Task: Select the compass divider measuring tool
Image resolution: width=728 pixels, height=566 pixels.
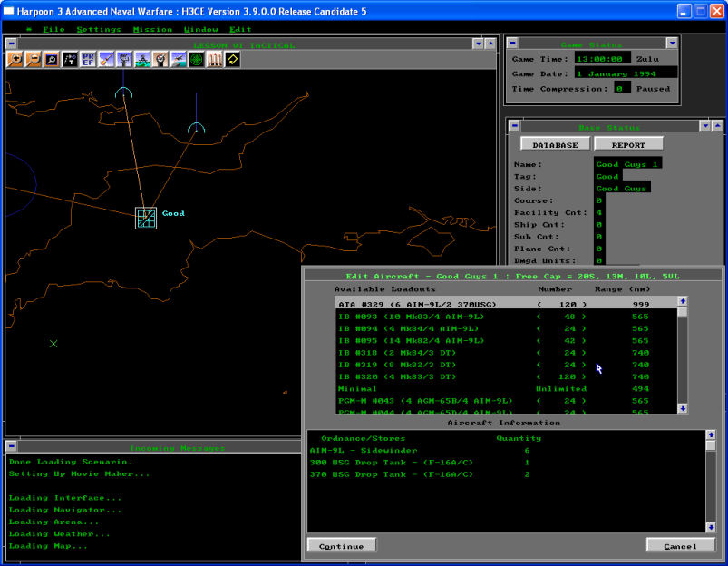Action: (x=142, y=60)
